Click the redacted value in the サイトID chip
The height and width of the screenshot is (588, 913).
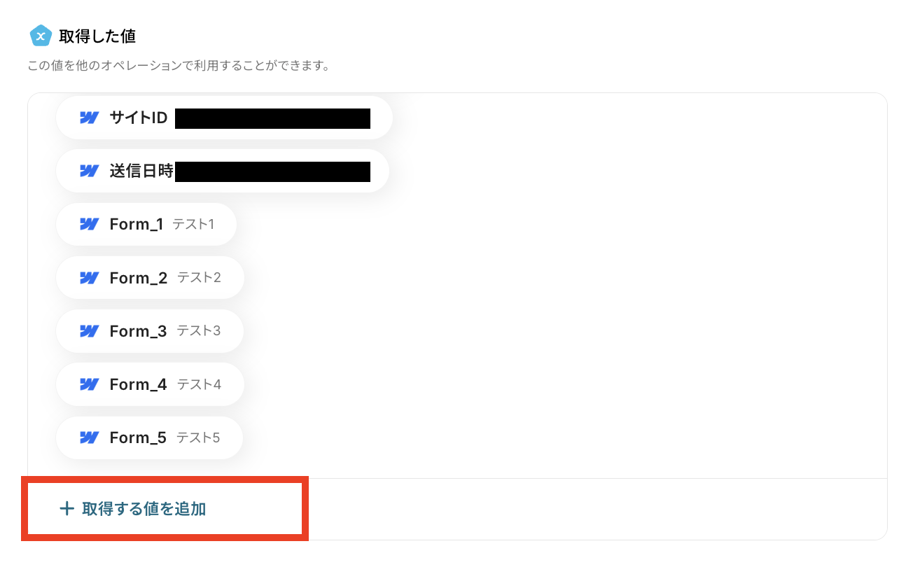[x=272, y=118]
